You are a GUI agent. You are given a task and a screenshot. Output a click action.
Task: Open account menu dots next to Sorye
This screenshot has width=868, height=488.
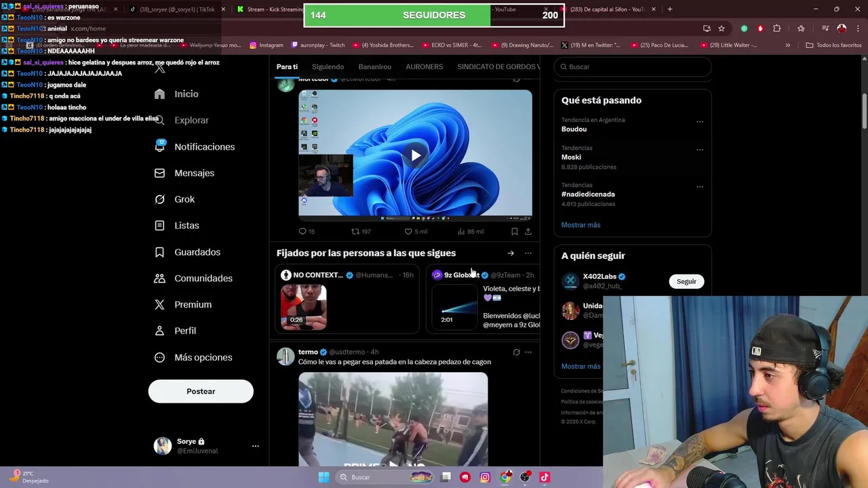[x=256, y=446]
